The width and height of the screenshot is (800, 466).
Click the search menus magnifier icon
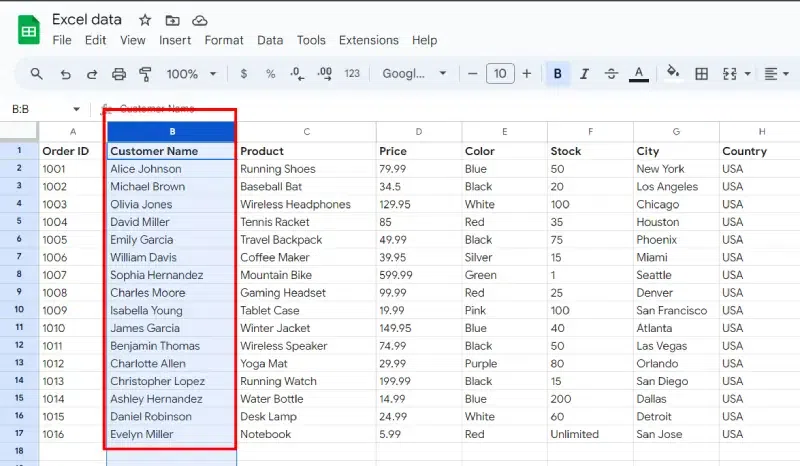coord(37,74)
